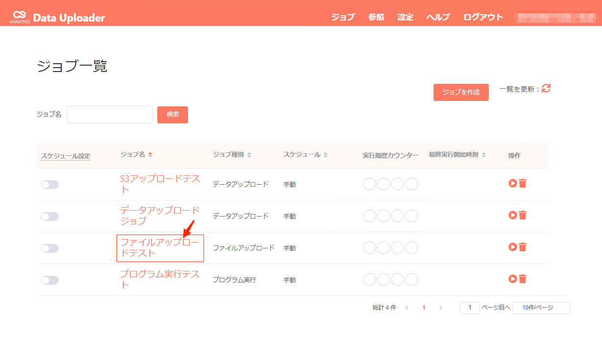Open the ヘルプ menu
The height and width of the screenshot is (364, 602).
pos(438,17)
